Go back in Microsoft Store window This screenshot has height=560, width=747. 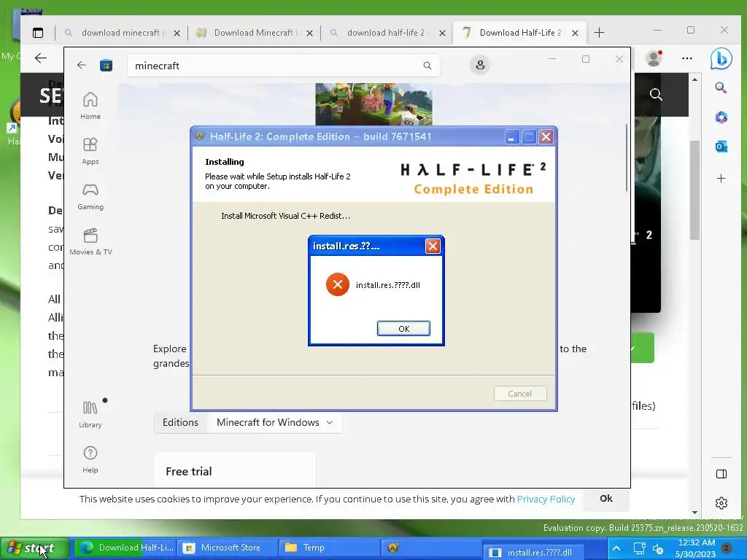[x=82, y=65]
